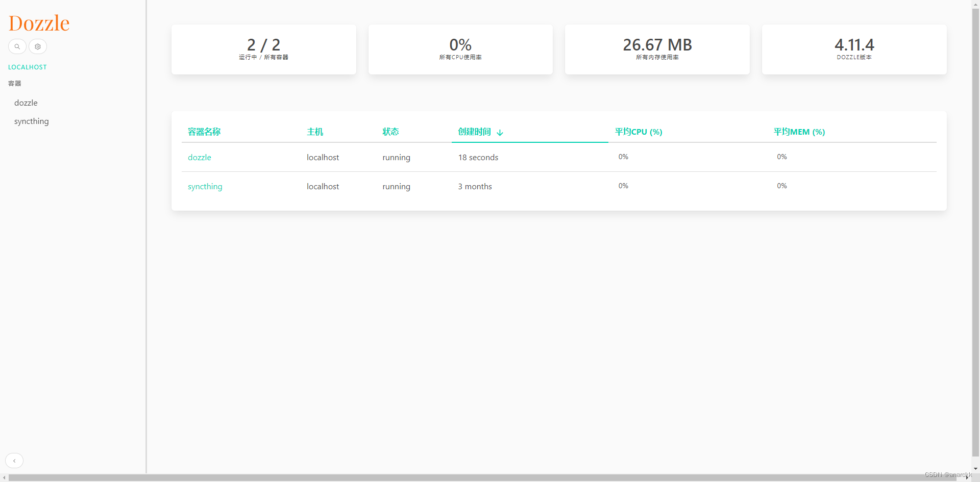Image resolution: width=980 pixels, height=482 pixels.
Task: Click the 26.67 MB memory usage card
Action: pyautogui.click(x=657, y=49)
